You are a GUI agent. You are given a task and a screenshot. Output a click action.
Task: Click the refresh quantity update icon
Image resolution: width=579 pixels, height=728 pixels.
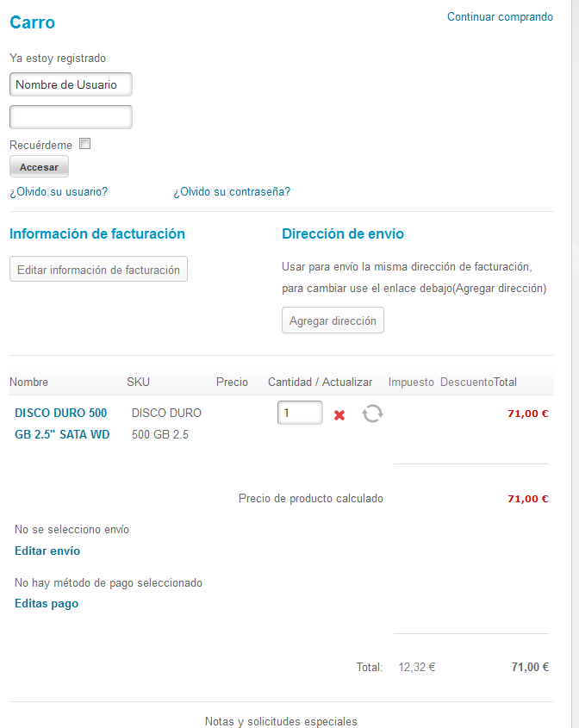pyautogui.click(x=372, y=414)
